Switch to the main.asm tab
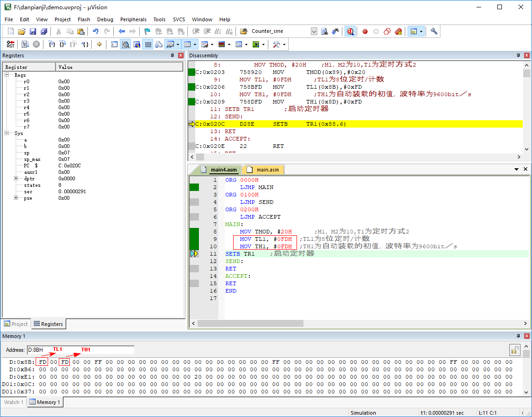 coord(264,170)
